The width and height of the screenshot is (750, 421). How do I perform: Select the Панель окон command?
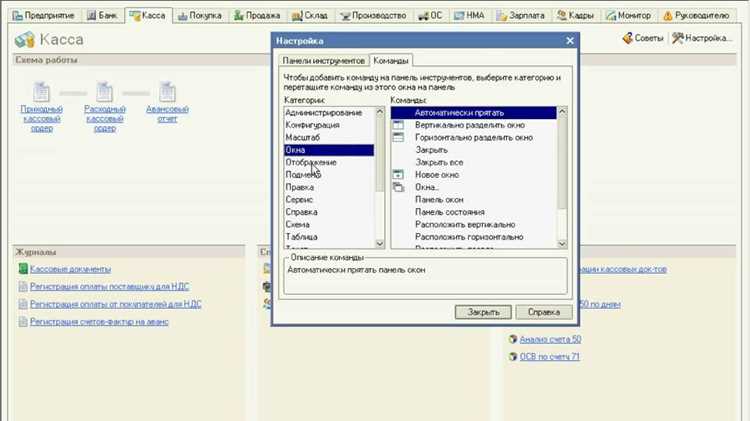(x=474, y=199)
